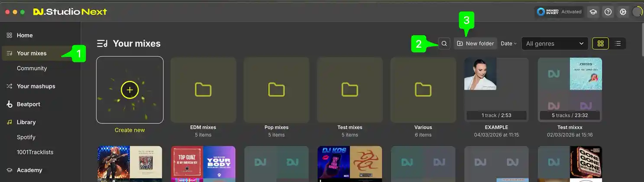Open the Various folder
The width and height of the screenshot is (644, 182).
coord(423,90)
